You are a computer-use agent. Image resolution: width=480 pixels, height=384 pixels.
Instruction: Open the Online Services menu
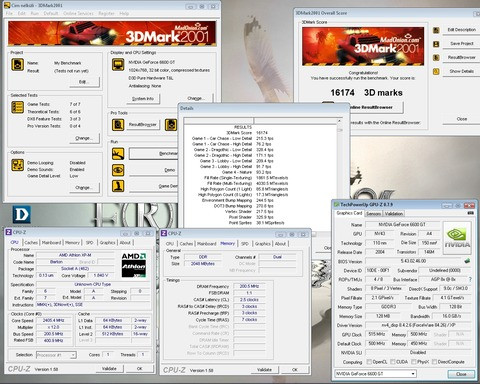click(78, 13)
